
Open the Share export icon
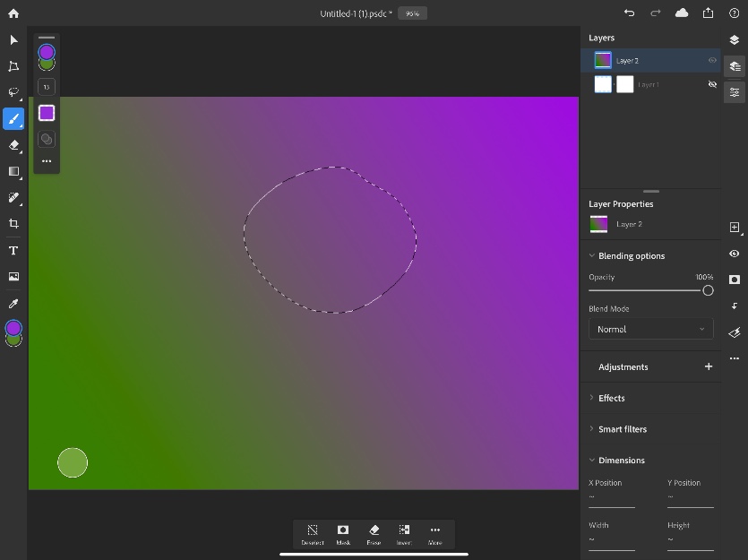click(x=708, y=13)
